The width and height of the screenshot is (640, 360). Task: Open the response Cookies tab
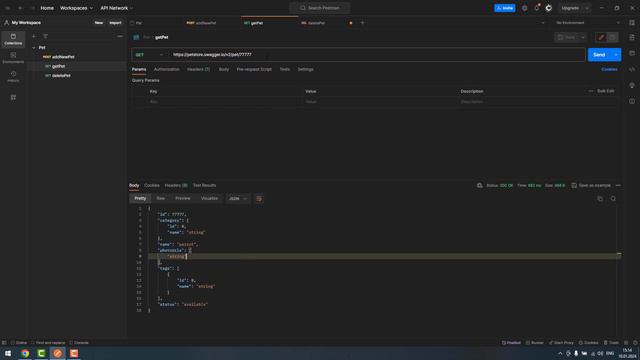(152, 185)
